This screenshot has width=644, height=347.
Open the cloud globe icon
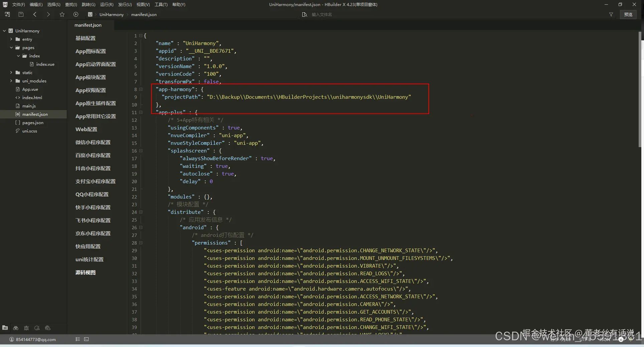pos(48,328)
